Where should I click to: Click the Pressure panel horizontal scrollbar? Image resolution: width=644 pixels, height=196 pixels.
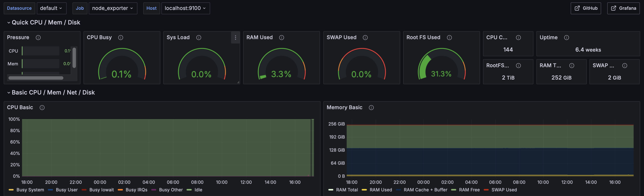pyautogui.click(x=36, y=78)
